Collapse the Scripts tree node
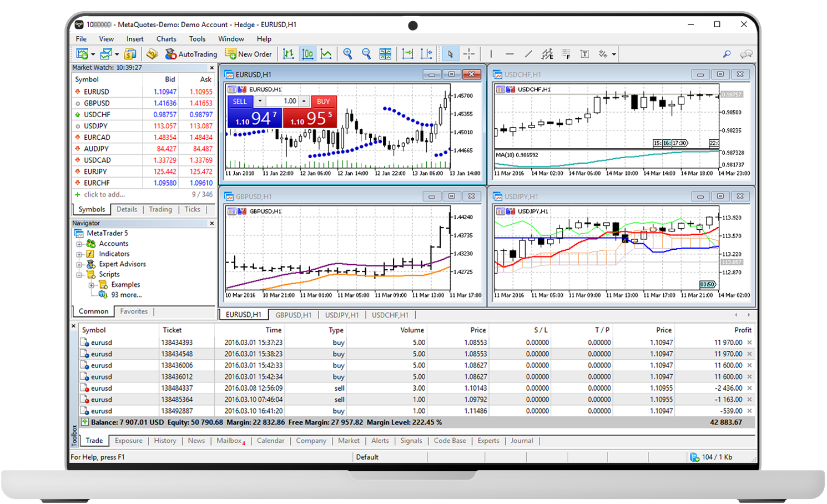The width and height of the screenshot is (827, 504). (79, 275)
